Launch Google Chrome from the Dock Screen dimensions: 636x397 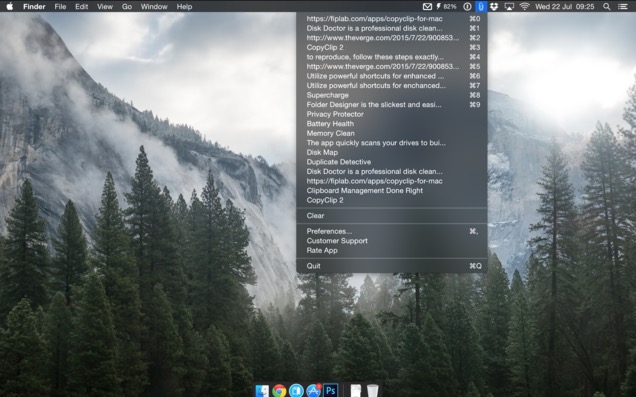(279, 391)
